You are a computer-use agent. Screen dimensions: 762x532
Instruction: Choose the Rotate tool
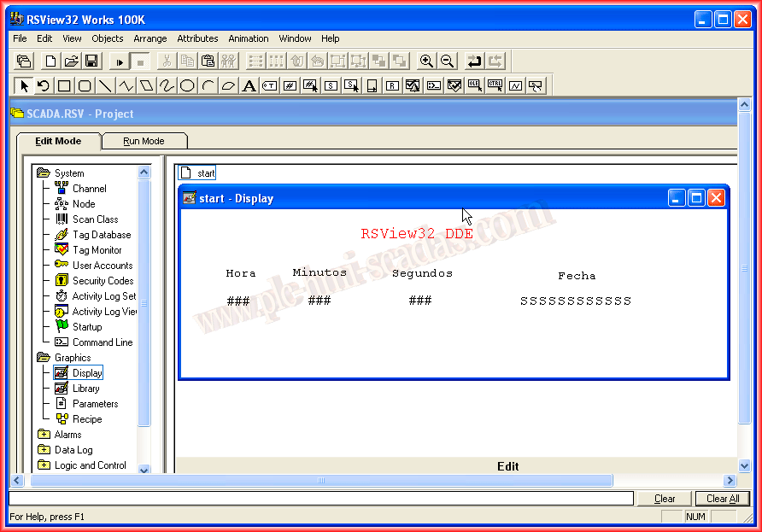(44, 85)
